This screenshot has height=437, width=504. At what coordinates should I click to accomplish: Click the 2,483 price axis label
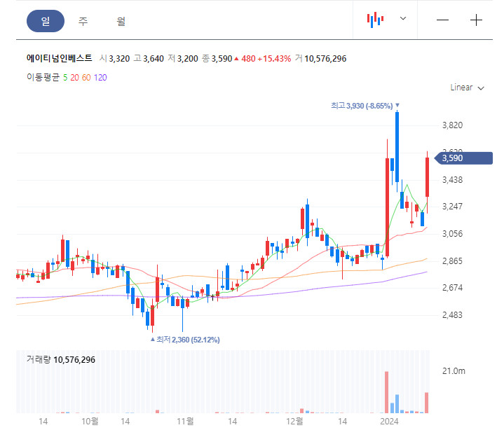click(x=452, y=315)
